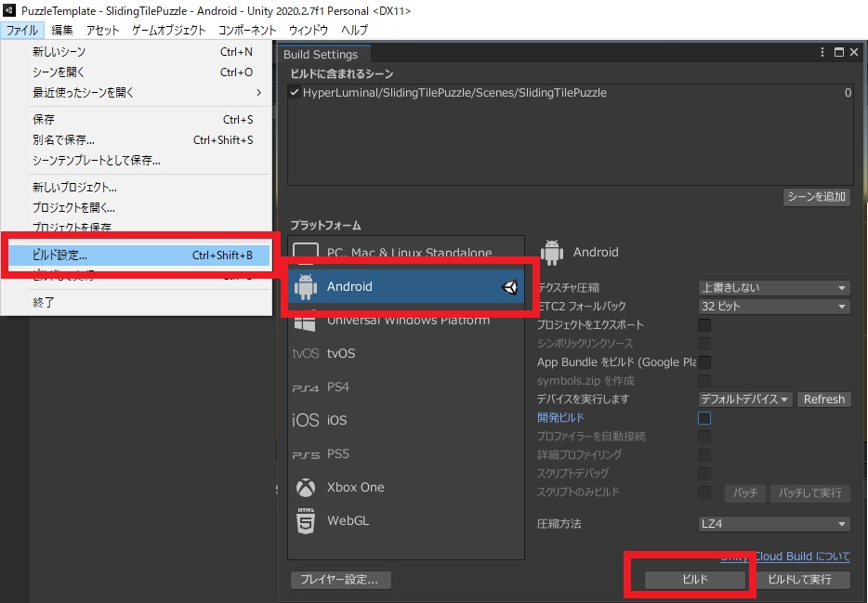Uncheck the SlidingTilePuzzle scene checkbox
Screen dimensions: 868x603
click(x=295, y=92)
